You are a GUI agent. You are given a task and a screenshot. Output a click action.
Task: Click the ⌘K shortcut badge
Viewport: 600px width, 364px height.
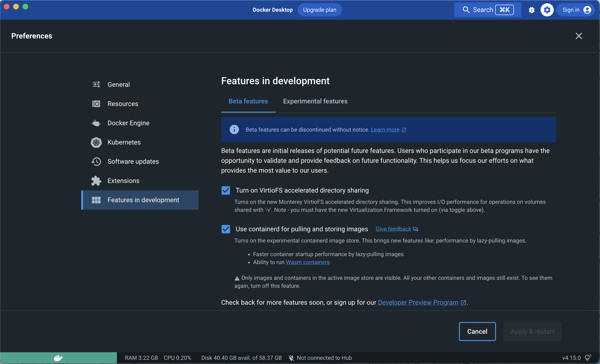(504, 10)
